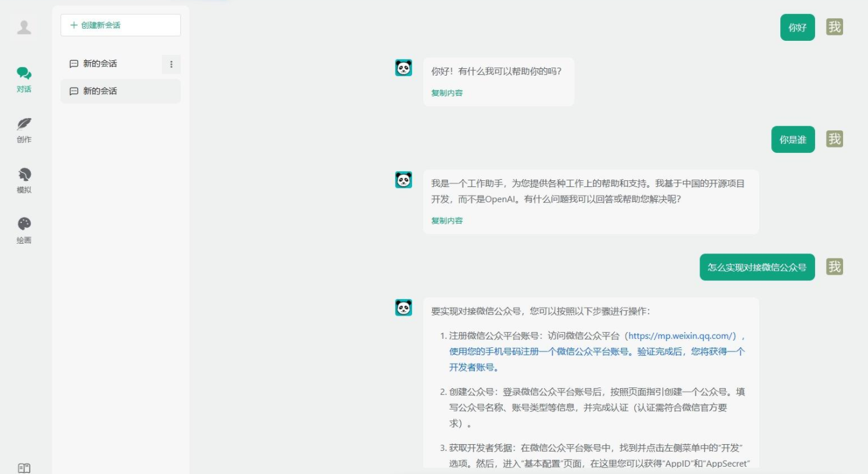Click the chat bubble icon of first 新的会话
The width and height of the screenshot is (868, 474).
point(74,64)
